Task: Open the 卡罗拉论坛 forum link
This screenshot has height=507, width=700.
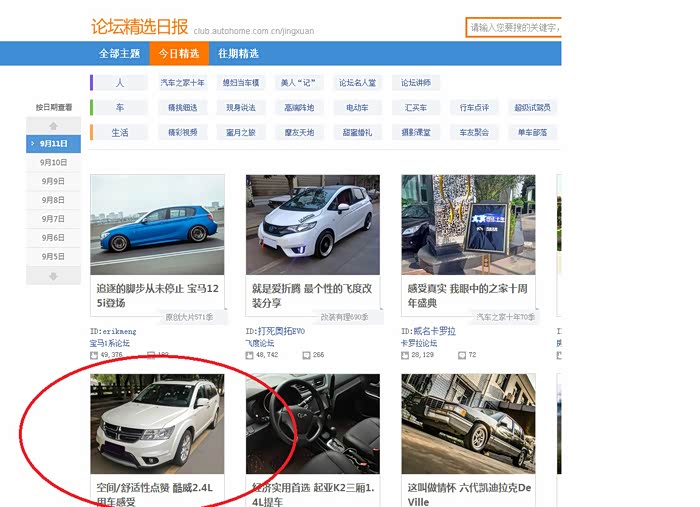Action: click(x=419, y=343)
